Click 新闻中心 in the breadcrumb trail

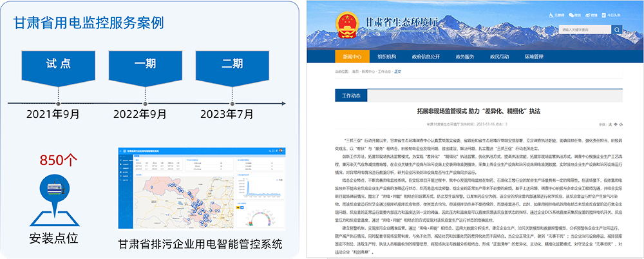click(368, 72)
